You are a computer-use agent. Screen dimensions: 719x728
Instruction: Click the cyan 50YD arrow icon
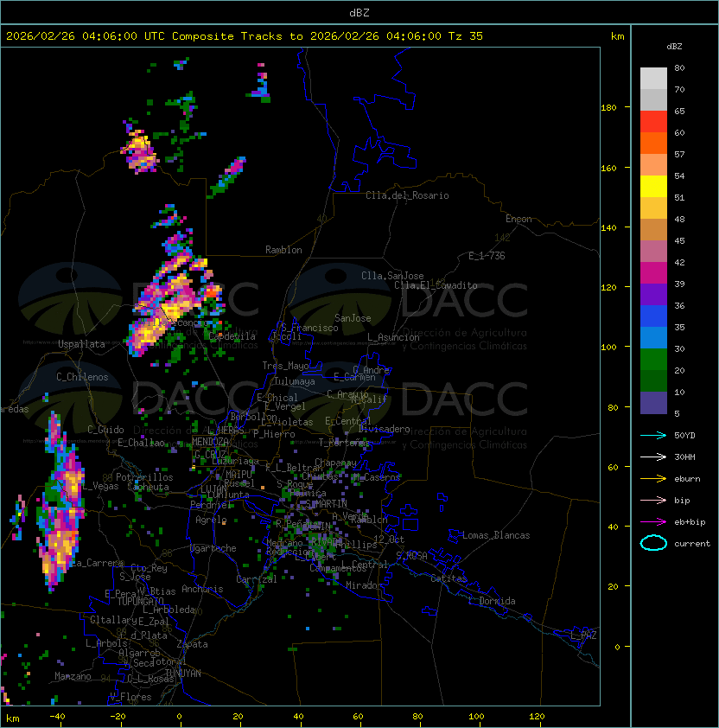point(653,435)
